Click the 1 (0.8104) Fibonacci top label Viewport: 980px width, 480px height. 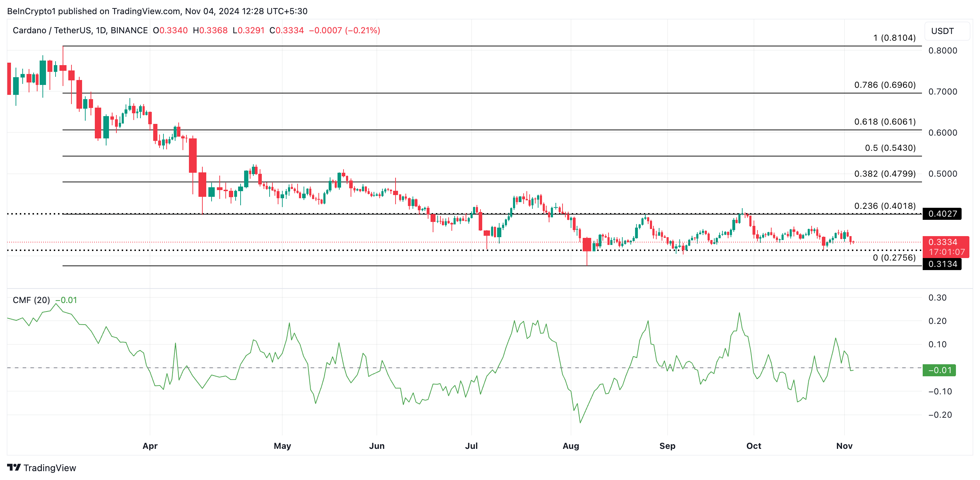coord(894,38)
